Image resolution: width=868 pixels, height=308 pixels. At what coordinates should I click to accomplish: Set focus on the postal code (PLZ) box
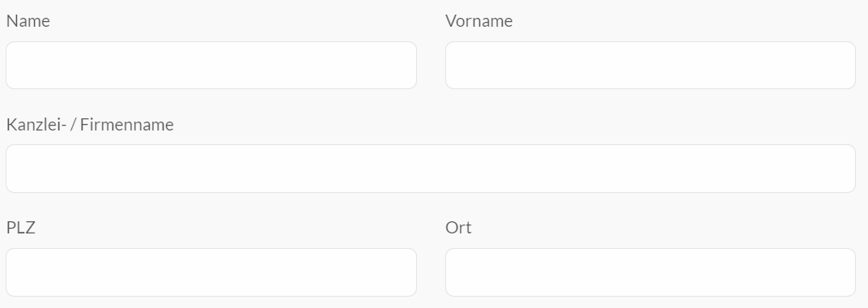(211, 272)
